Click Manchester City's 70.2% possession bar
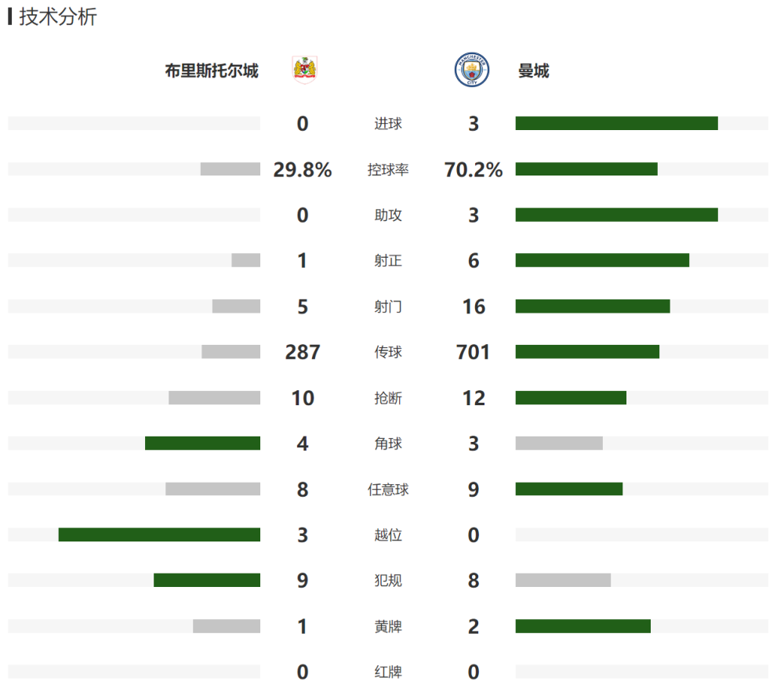The width and height of the screenshot is (784, 699). [586, 169]
